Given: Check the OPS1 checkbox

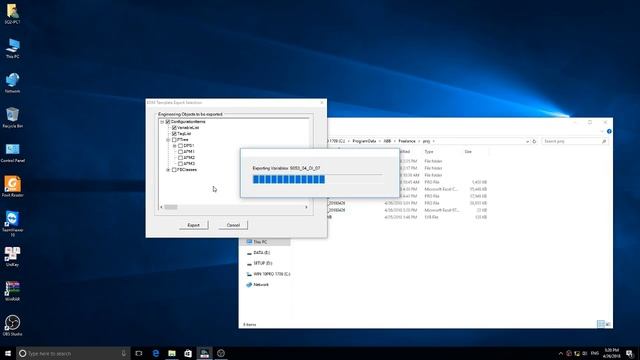Looking at the screenshot, I should [x=180, y=146].
